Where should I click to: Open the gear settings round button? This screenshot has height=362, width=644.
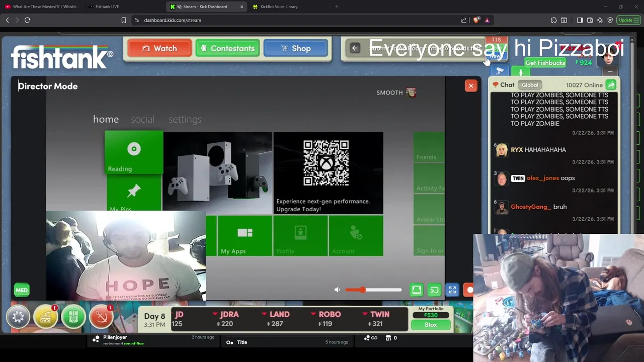(x=18, y=317)
